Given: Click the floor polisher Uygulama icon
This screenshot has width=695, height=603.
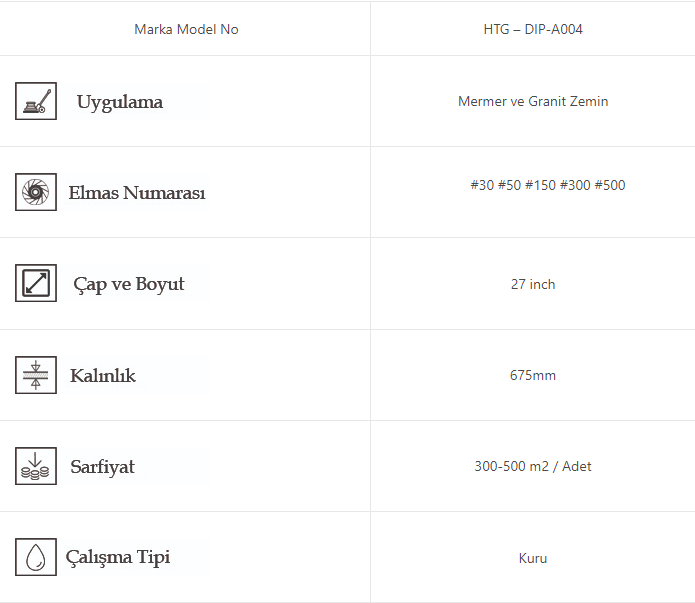Looking at the screenshot, I should pos(35,101).
